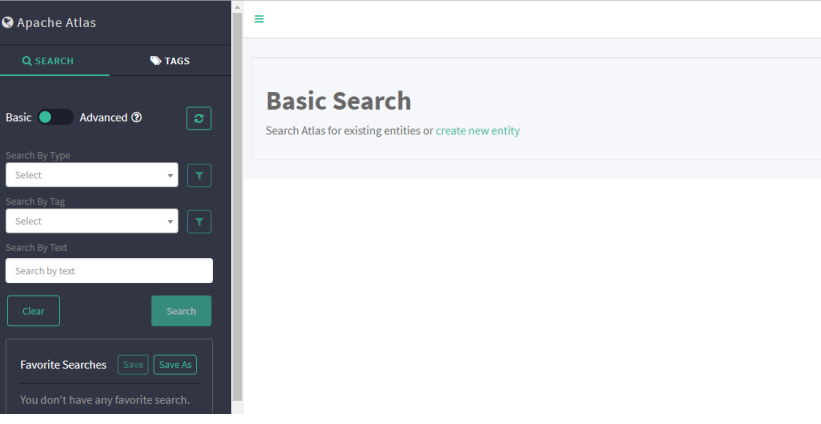
Task: Click the sidebar vertical scrollbar thumb
Action: coord(237,207)
